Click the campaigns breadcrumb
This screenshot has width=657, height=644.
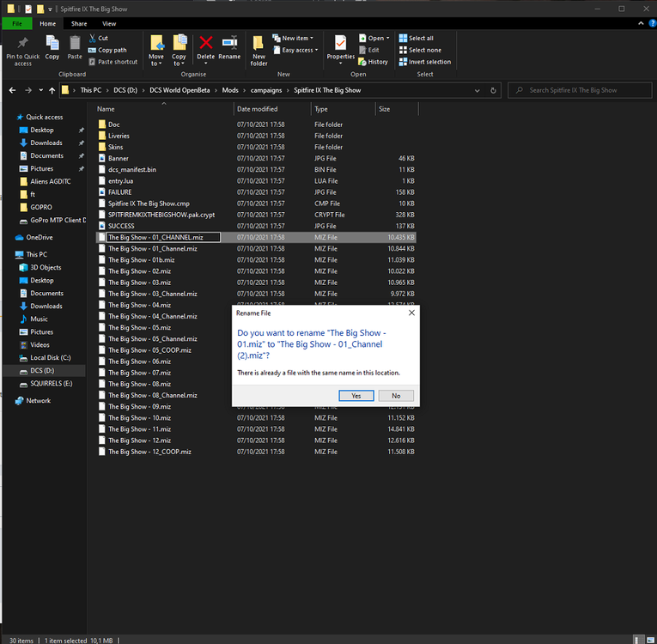266,90
